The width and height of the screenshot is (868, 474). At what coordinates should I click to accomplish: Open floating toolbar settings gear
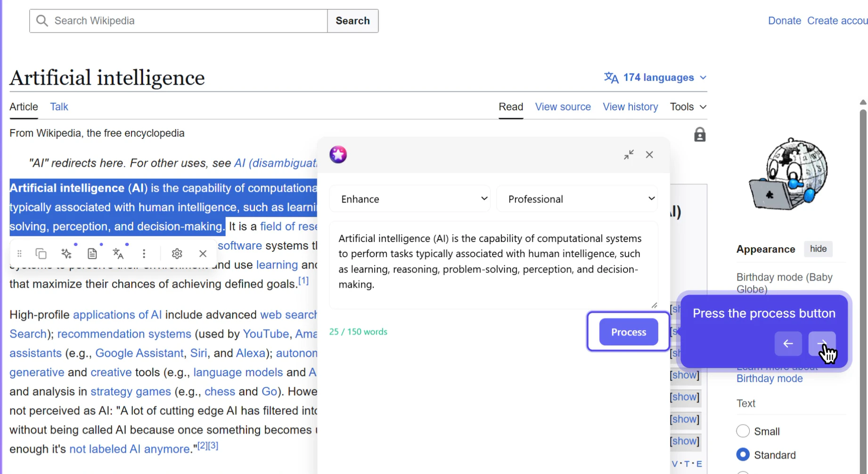coord(177,253)
